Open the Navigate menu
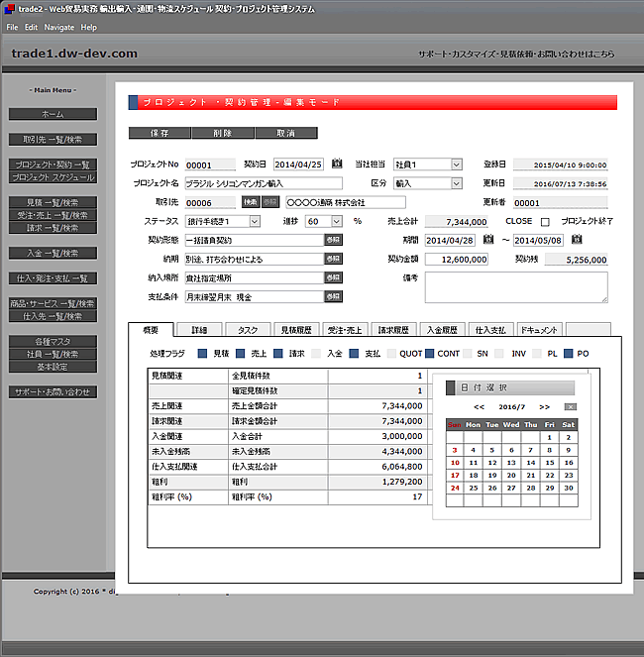 [x=59, y=27]
